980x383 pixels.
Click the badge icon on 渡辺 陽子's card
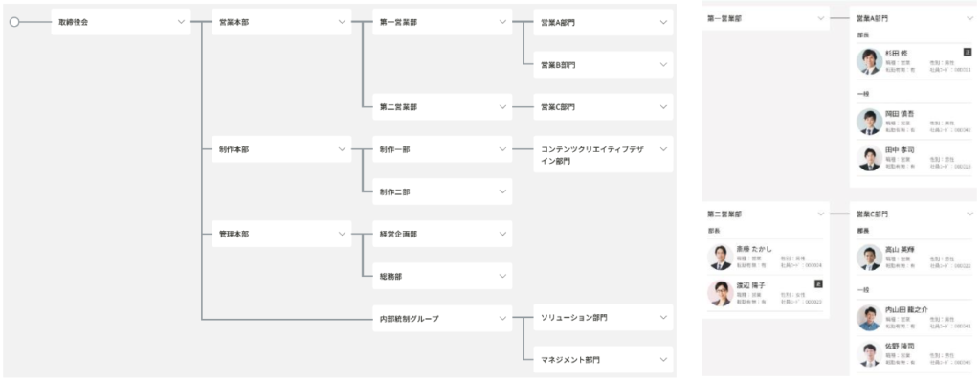(x=819, y=284)
